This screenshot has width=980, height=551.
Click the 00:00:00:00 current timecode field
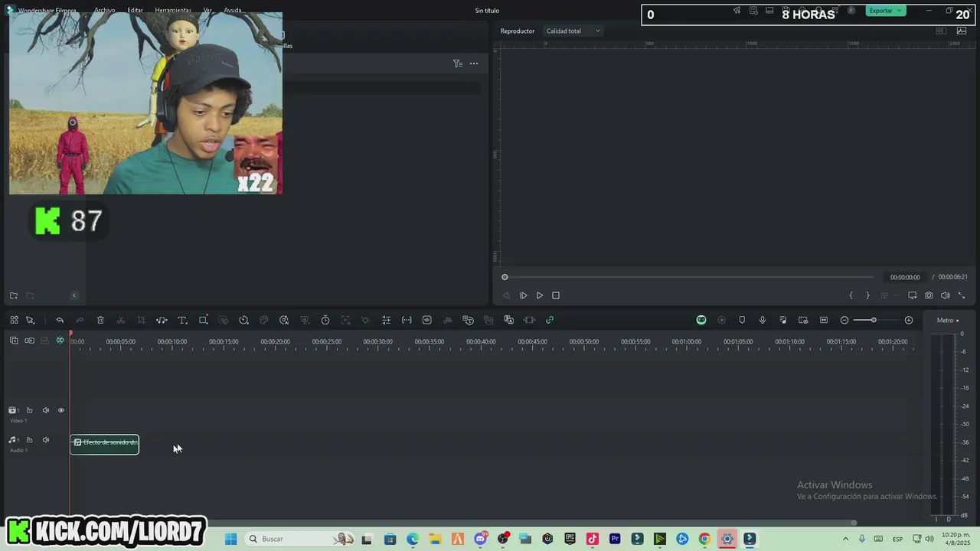click(904, 277)
